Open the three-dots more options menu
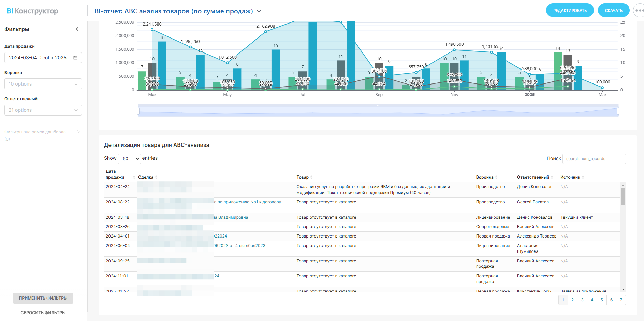The width and height of the screenshot is (644, 321). (638, 11)
